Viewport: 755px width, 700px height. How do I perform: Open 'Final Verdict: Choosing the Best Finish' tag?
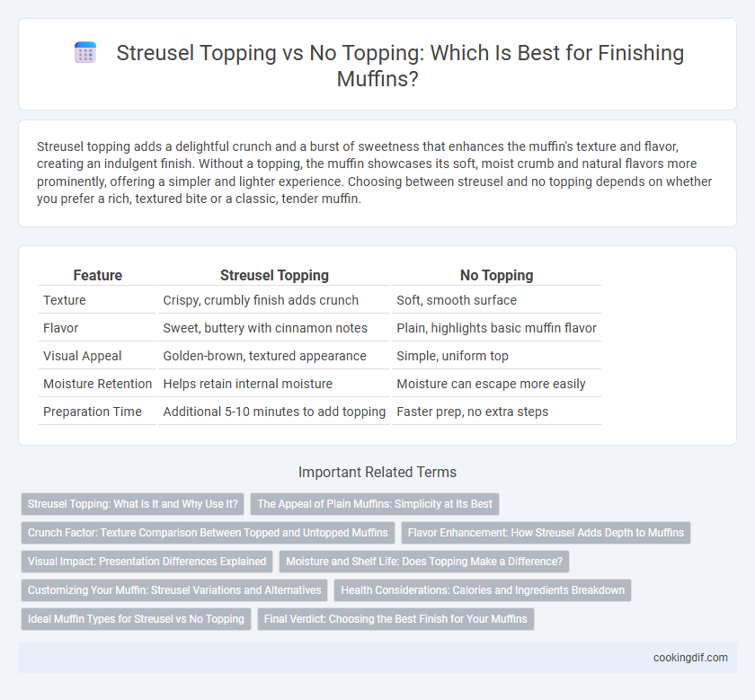pyautogui.click(x=395, y=619)
